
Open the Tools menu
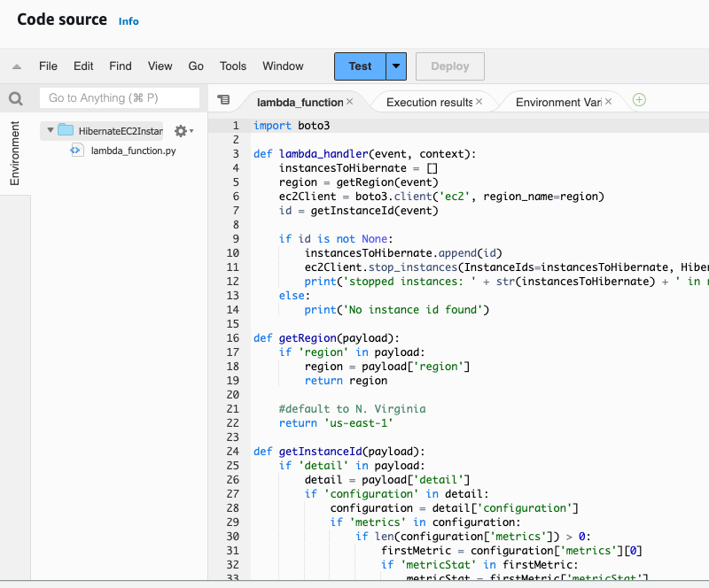click(x=233, y=66)
